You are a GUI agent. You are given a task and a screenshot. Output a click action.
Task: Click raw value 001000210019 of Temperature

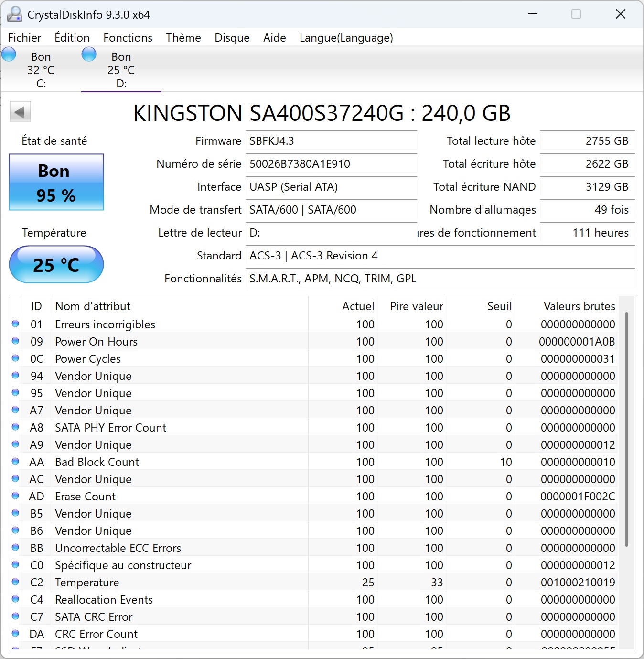pyautogui.click(x=578, y=583)
